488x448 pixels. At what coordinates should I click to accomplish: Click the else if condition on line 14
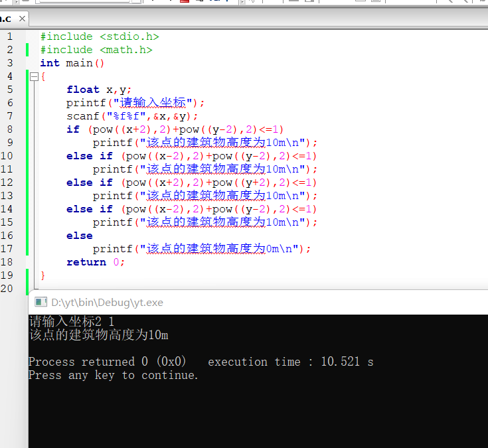click(x=191, y=209)
